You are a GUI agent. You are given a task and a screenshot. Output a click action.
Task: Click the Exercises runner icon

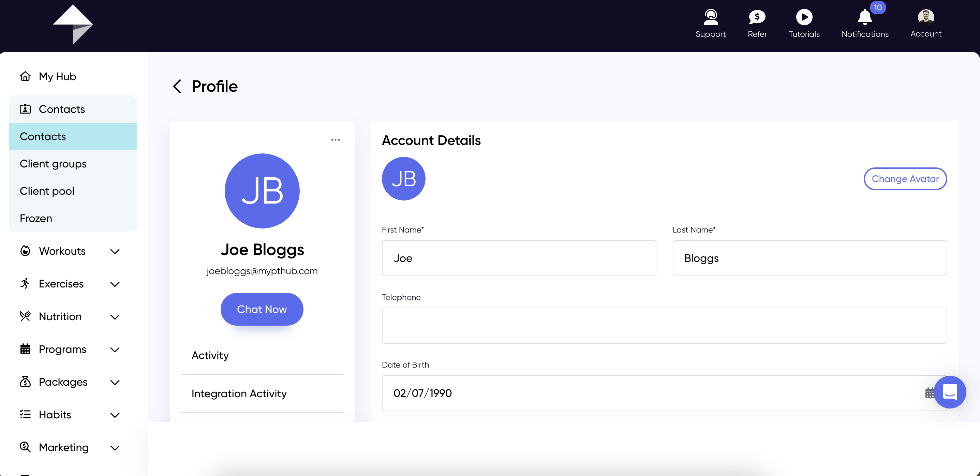pos(25,284)
